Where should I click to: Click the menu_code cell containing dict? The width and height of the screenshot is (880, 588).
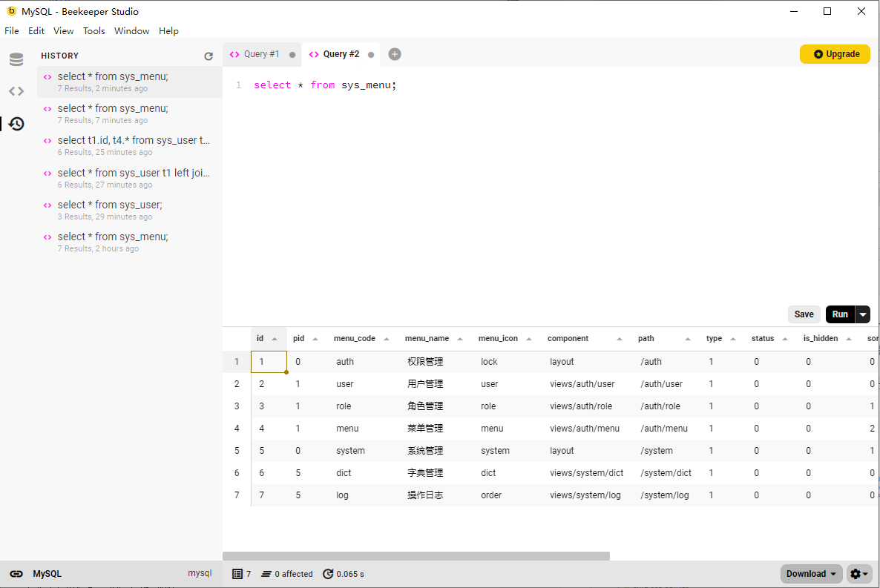[344, 473]
